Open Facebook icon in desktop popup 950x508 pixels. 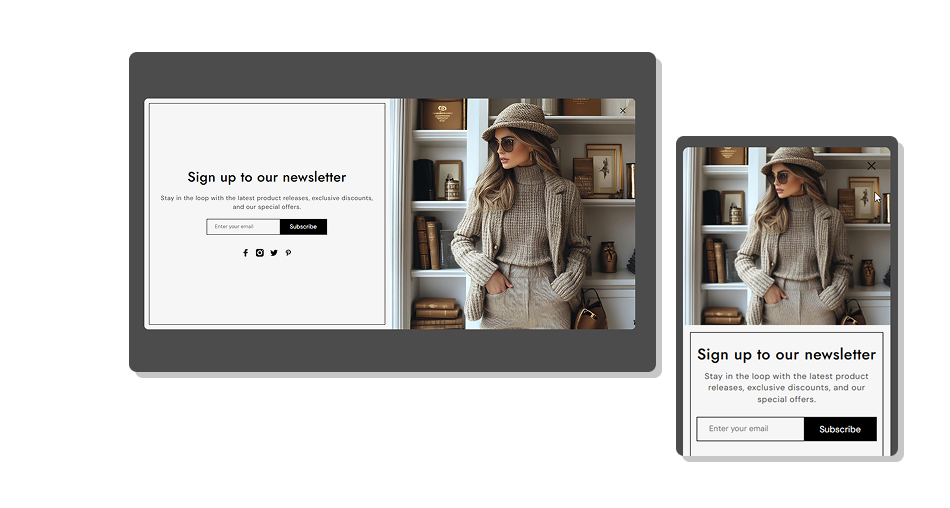click(245, 253)
